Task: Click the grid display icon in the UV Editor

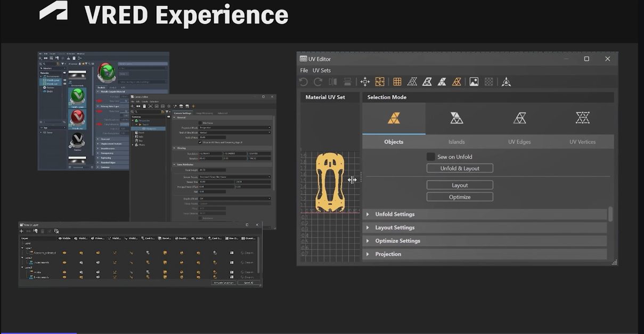Action: 397,82
